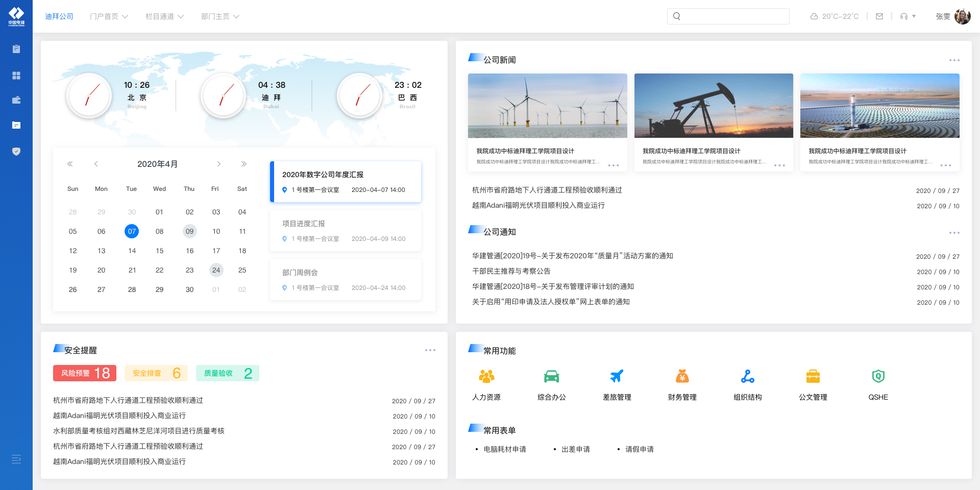Click the mail envelope icon in header
Viewport: 980px width, 490px height.
[879, 16]
